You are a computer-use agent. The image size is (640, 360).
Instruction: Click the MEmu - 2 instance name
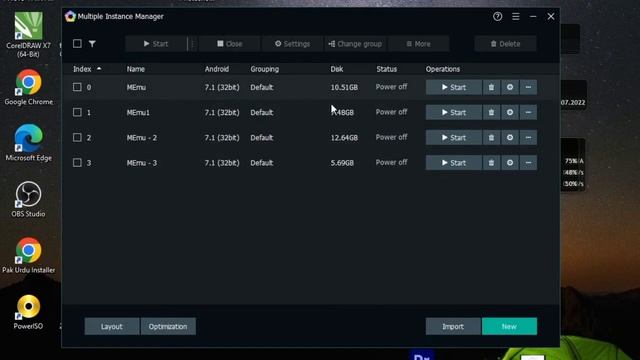(x=142, y=138)
